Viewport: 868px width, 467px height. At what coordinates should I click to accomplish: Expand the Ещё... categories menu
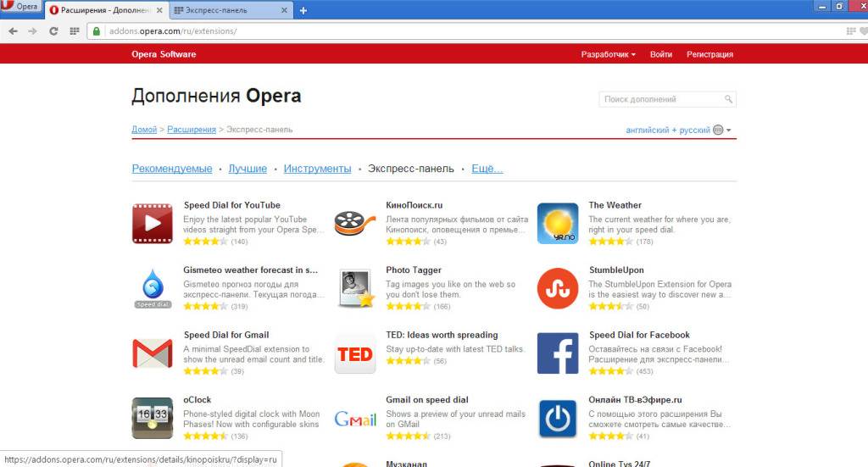(x=487, y=169)
